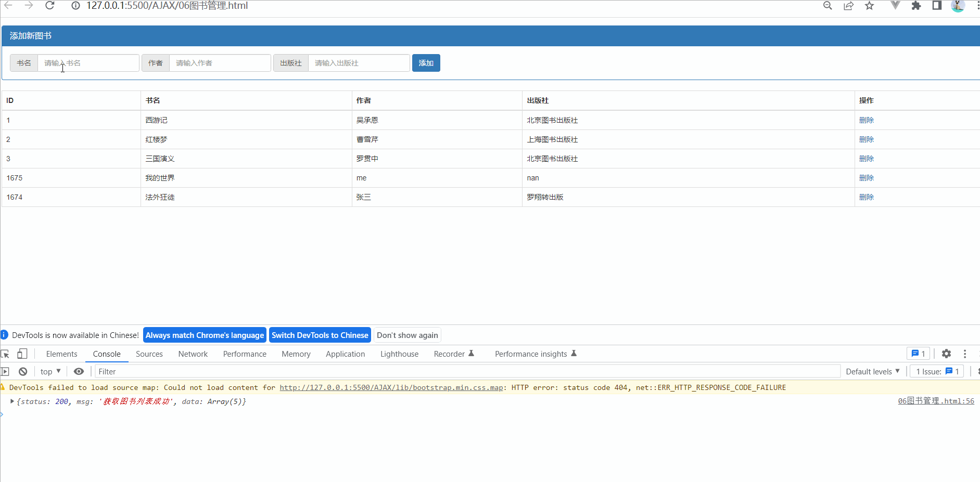Viewport: 980px width, 482px height.
Task: Select the inspect element tool in DevTools
Action: pos(5,354)
